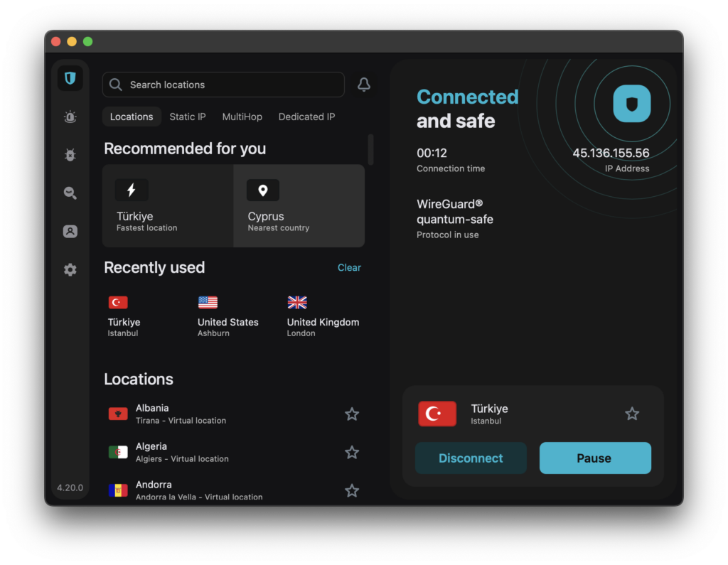Select United Kingdom London recent location
Viewport: 728px width, 565px height.
point(323,317)
